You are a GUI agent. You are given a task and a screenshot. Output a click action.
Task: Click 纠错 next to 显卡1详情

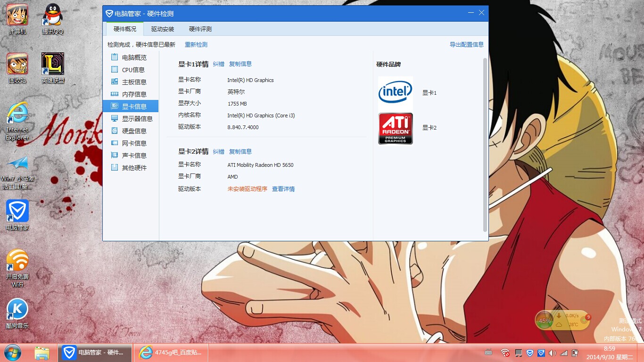point(219,64)
